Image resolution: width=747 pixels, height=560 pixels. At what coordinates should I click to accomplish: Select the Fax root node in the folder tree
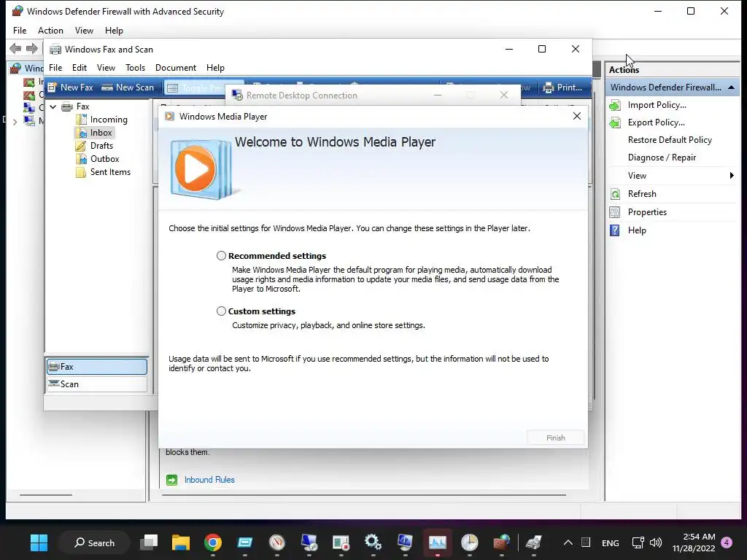pyautogui.click(x=76, y=106)
